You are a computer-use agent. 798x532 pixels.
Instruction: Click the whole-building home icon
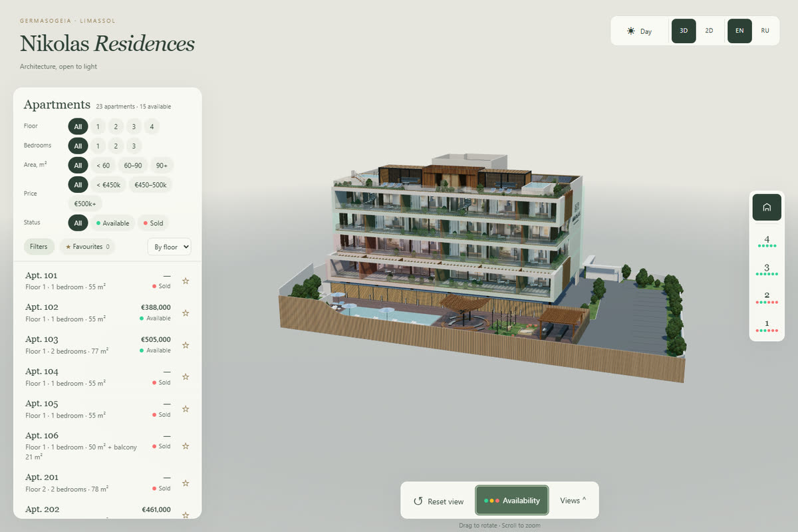767,207
